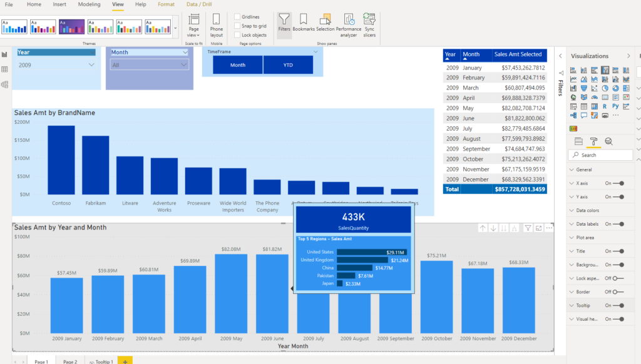
Task: Open the File menu
Action: (x=9, y=4)
